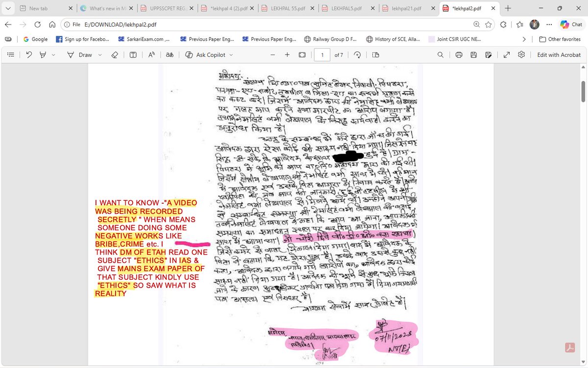The image size is (588, 368).
Task: Print the PDF document
Action: [x=459, y=55]
